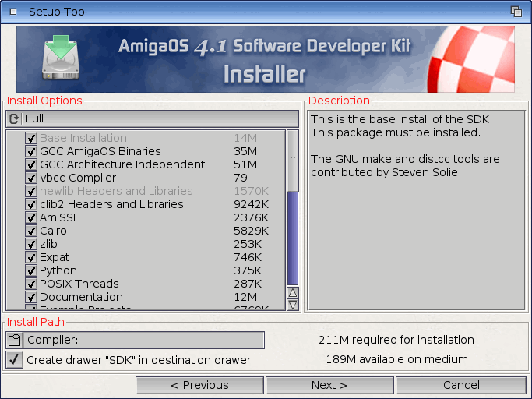Select the vbcc Compiler label
The image size is (532, 399).
pos(78,178)
